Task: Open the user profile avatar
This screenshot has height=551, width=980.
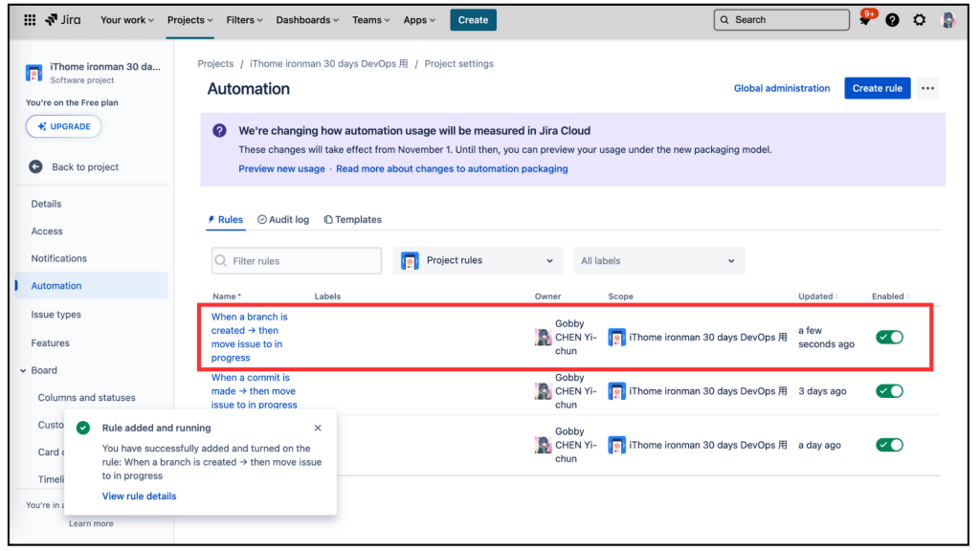Action: click(948, 20)
